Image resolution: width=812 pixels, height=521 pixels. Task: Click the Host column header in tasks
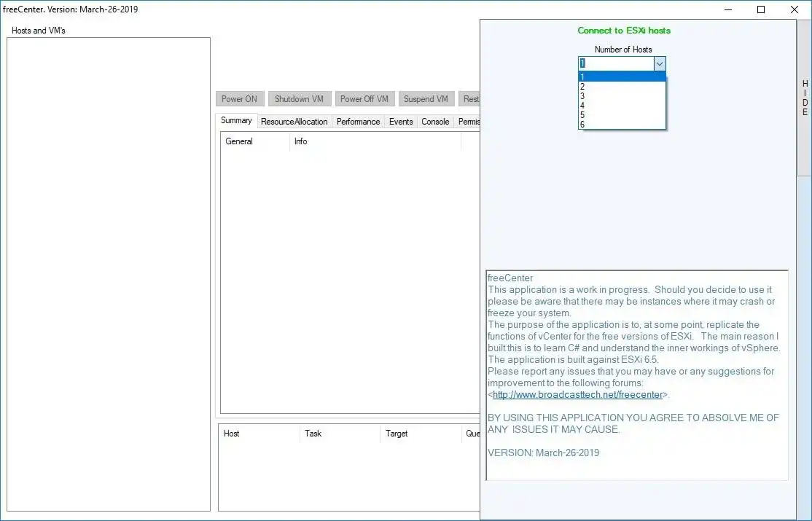(x=259, y=434)
